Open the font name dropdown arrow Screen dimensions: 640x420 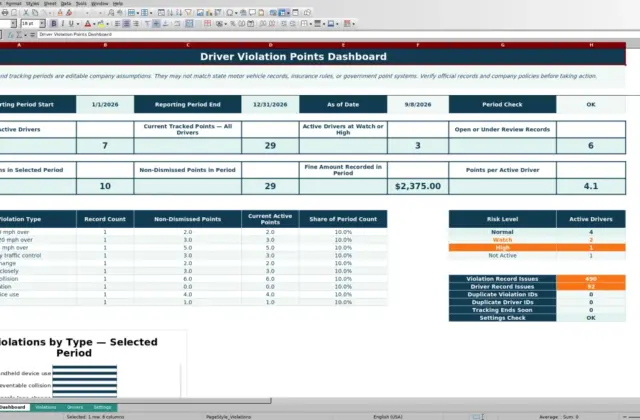(x=13, y=24)
